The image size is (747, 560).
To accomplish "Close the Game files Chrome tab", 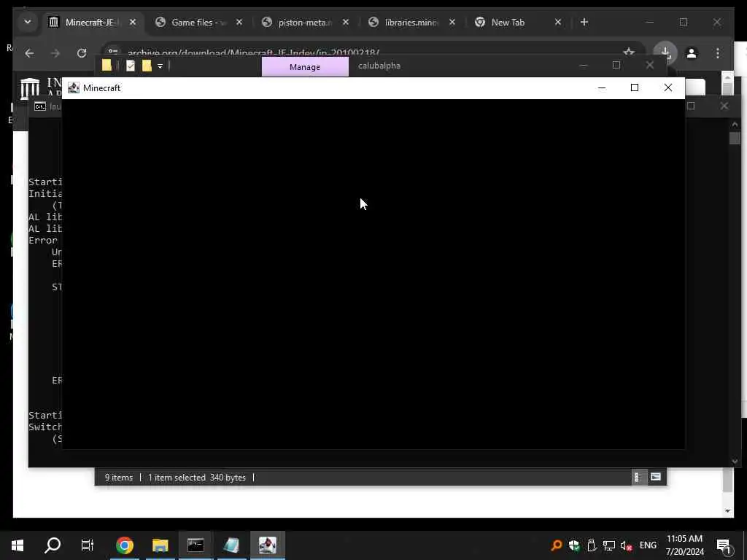I will tap(239, 23).
